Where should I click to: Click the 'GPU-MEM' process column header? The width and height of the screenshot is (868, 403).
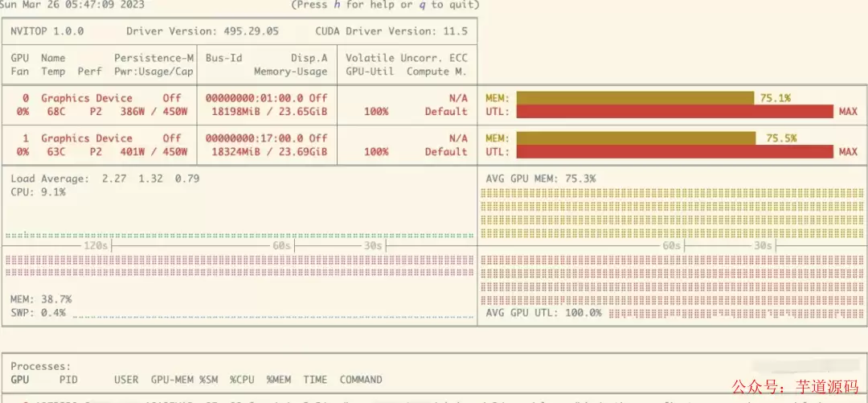click(x=172, y=380)
